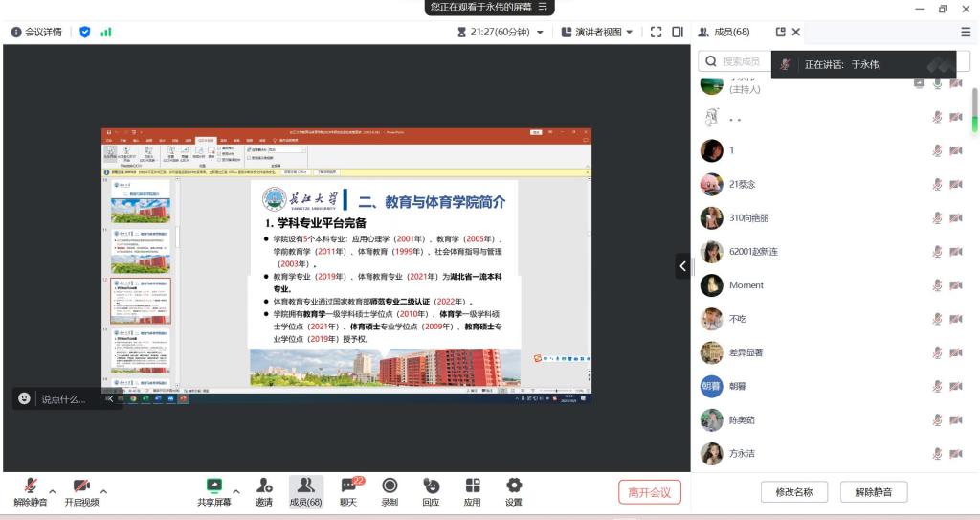Enter full screen mode icon in top bar
980x520 pixels.
click(656, 32)
